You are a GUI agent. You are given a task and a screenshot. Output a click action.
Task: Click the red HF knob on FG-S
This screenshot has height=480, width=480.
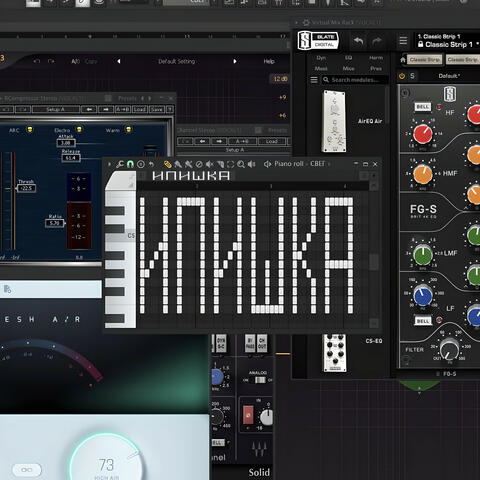(x=423, y=134)
